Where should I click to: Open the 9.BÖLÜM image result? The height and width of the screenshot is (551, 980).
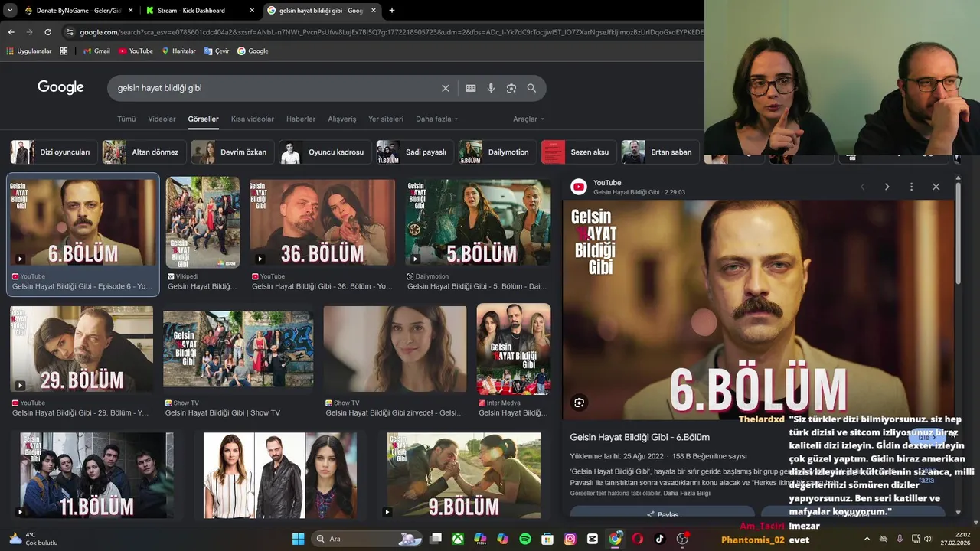(x=463, y=475)
